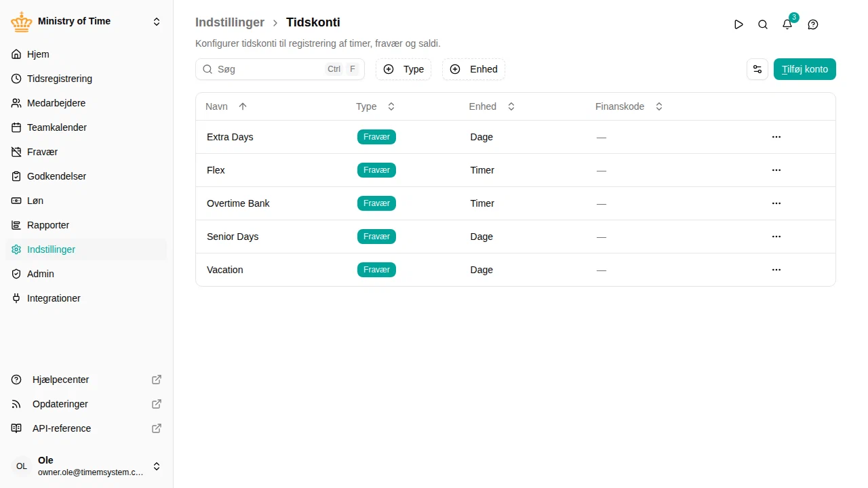The height and width of the screenshot is (488, 868).
Task: Open notifications bell with badge 3
Action: [x=787, y=24]
